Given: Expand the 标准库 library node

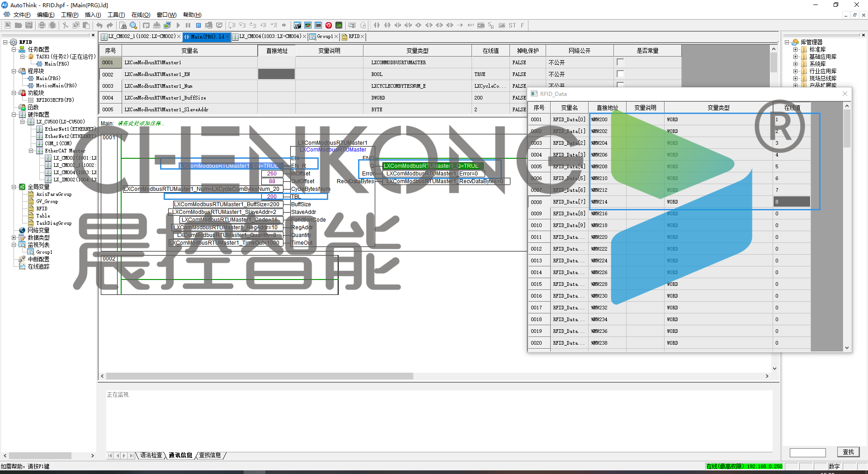Looking at the screenshot, I should [x=796, y=49].
